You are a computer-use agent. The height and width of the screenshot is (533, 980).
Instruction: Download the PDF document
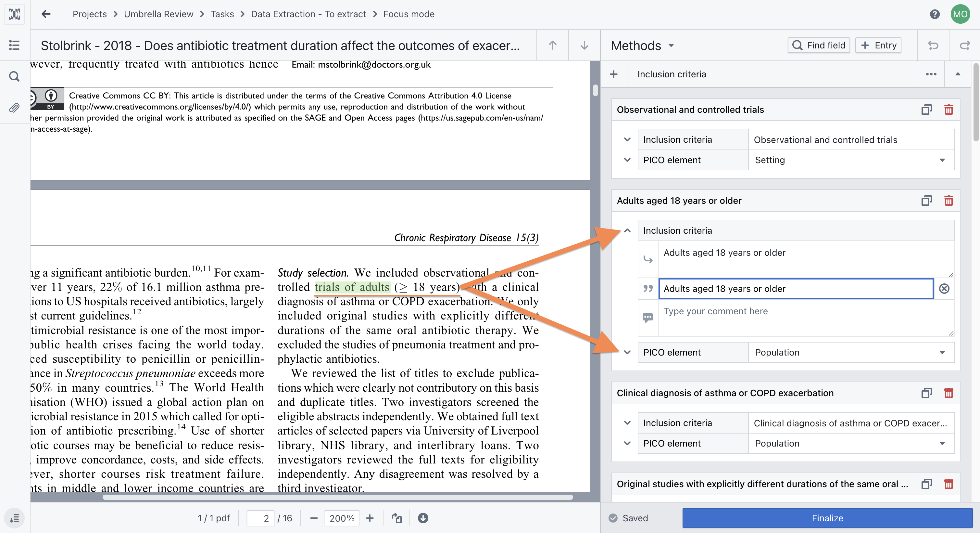coord(423,518)
